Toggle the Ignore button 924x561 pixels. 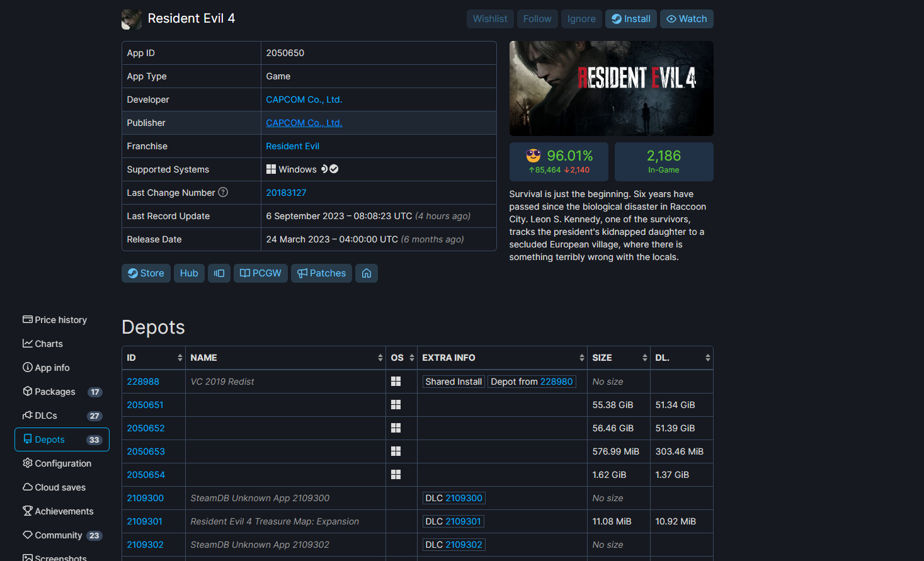pos(581,19)
